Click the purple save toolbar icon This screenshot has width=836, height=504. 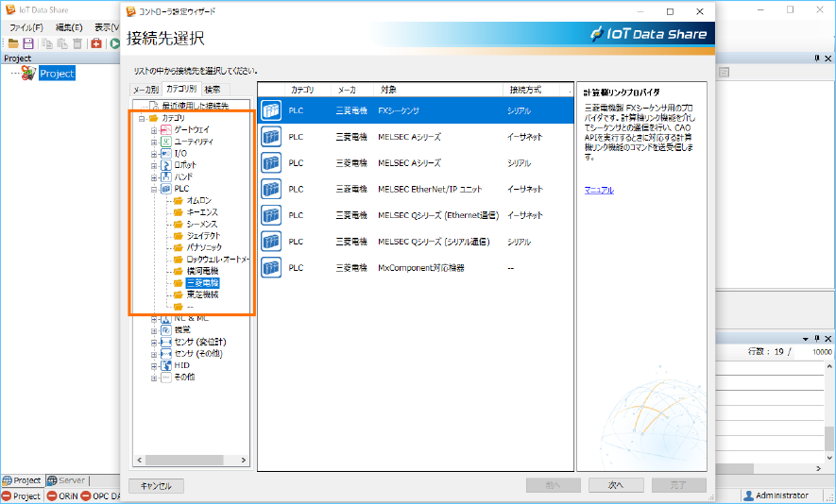(28, 44)
